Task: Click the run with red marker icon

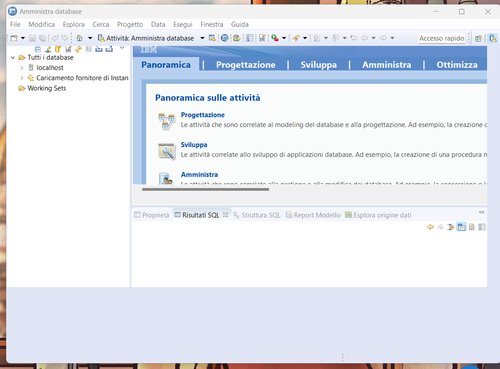Action: [x=275, y=38]
